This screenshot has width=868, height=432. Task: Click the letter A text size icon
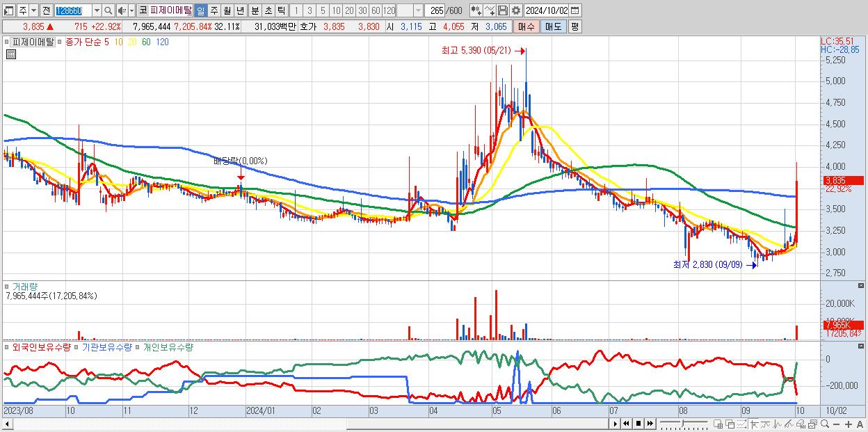[x=860, y=424]
